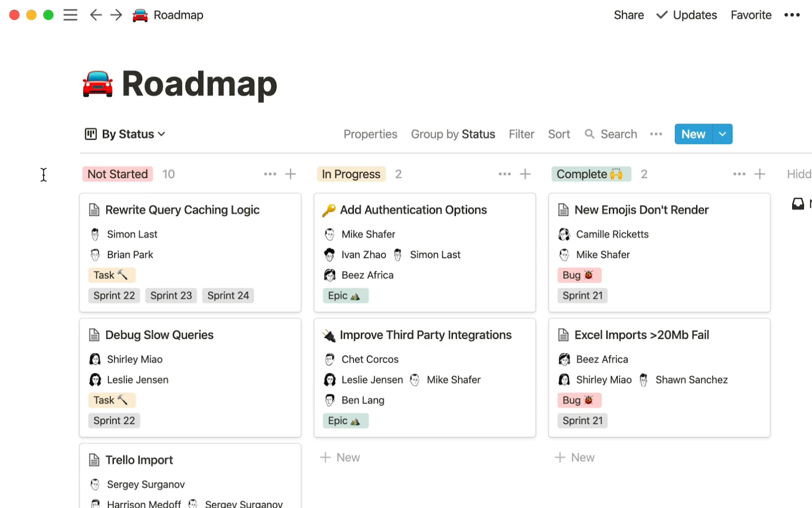Open the ellipsis menu on the Not Started column
The width and height of the screenshot is (812, 508).
[269, 174]
